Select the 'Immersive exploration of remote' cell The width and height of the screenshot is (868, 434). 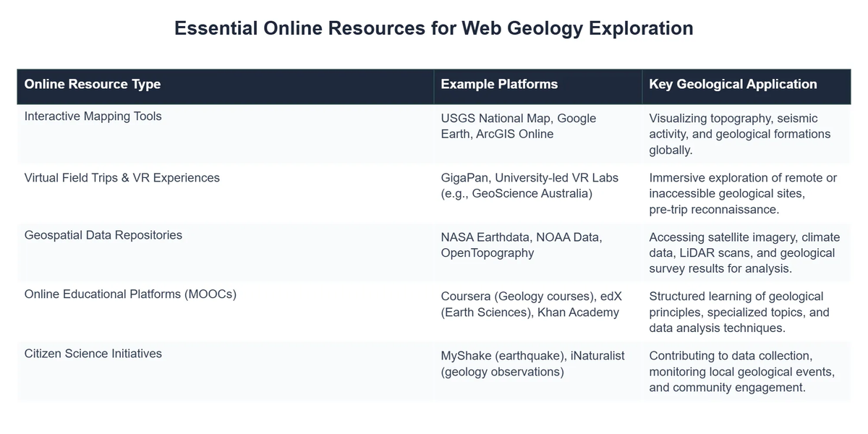click(x=746, y=193)
